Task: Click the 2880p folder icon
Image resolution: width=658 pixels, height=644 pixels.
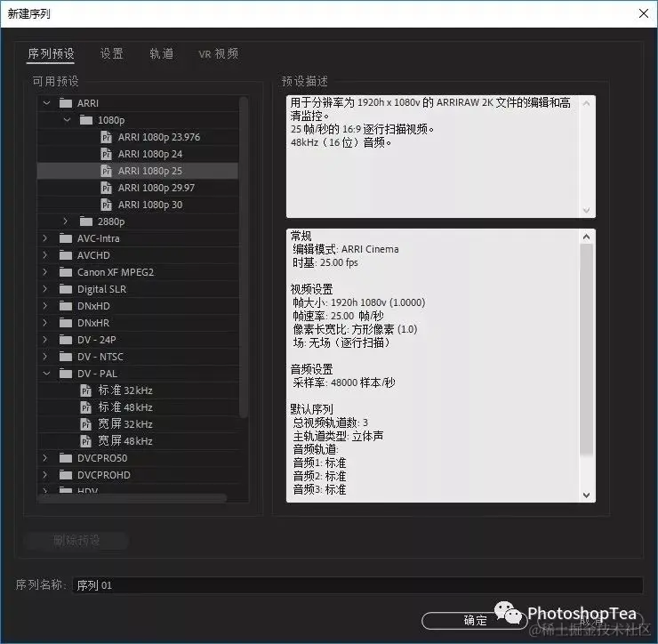Action: [x=86, y=221]
